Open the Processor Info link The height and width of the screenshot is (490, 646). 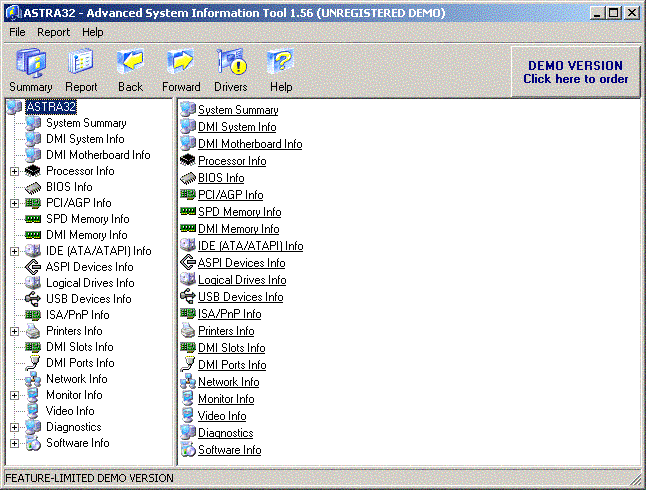coord(232,161)
